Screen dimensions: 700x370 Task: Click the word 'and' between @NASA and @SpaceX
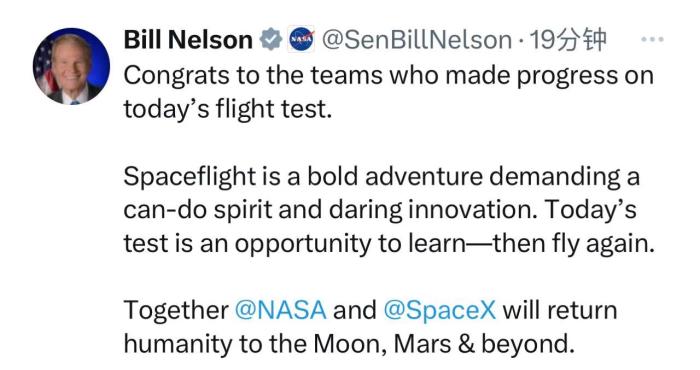(354, 309)
